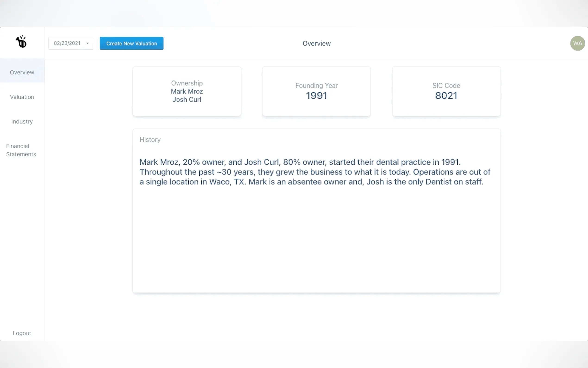This screenshot has width=588, height=368.
Task: Open the WA user avatar menu
Action: coord(577,43)
